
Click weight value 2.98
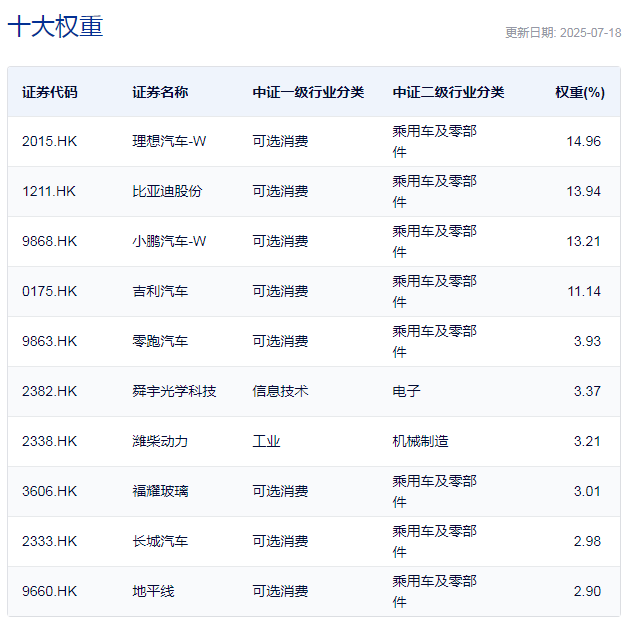pos(587,541)
